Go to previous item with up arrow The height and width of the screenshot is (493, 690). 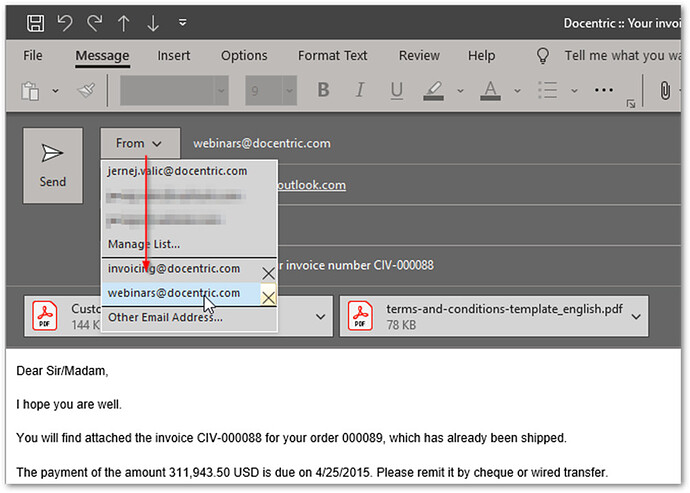123,22
